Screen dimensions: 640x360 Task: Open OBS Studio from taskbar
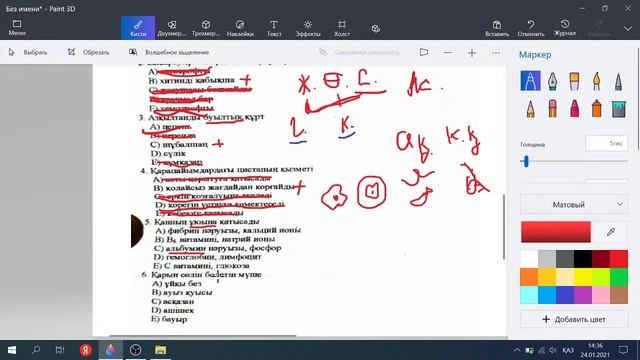click(x=136, y=350)
